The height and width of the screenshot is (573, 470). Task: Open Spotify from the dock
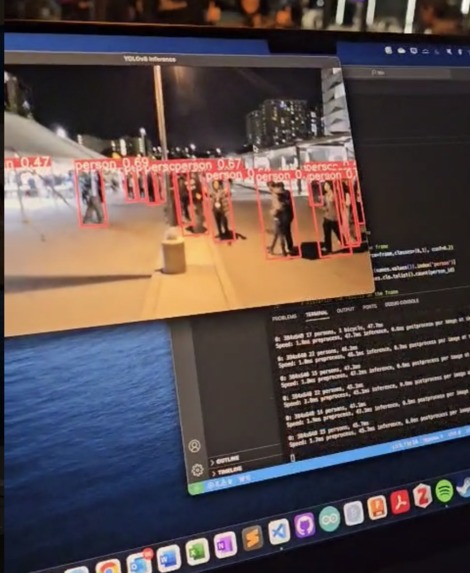[444, 491]
